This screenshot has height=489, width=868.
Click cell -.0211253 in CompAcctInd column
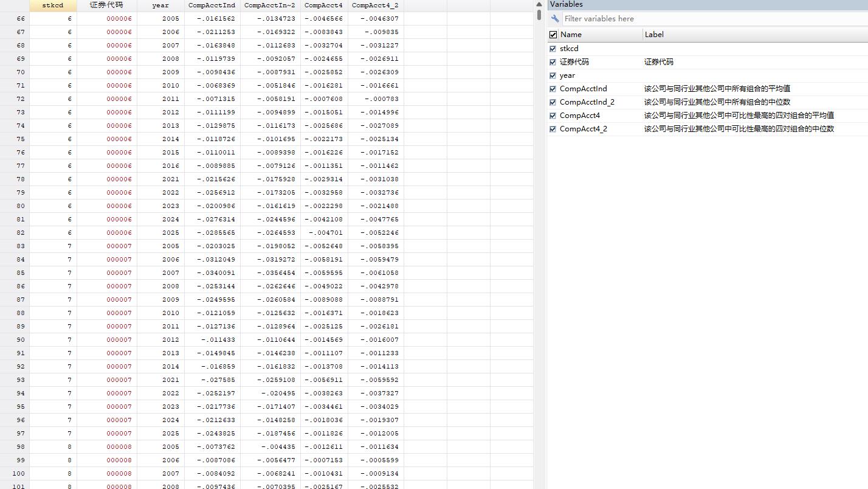[212, 32]
